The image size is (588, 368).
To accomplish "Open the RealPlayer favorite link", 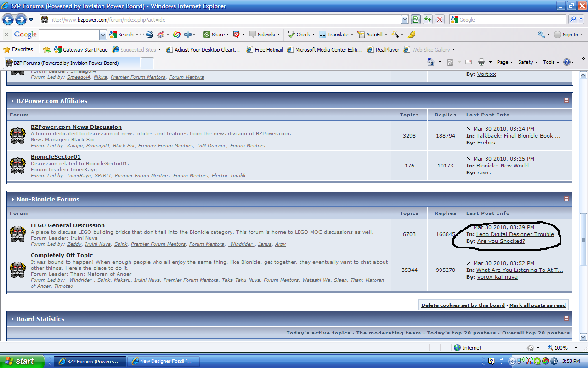I will coord(384,50).
